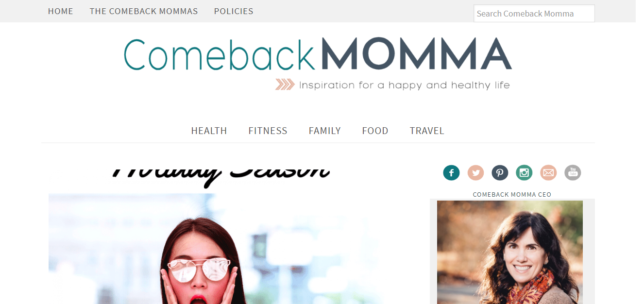The image size is (644, 304).
Task: Focus the Search Comeback Momma field
Action: pos(534,14)
